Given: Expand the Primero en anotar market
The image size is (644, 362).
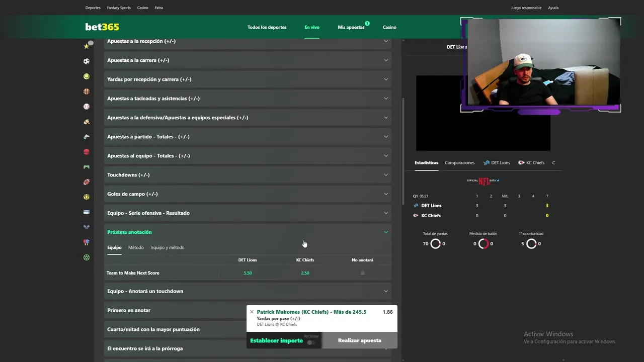Looking at the screenshot, I should coord(175,310).
